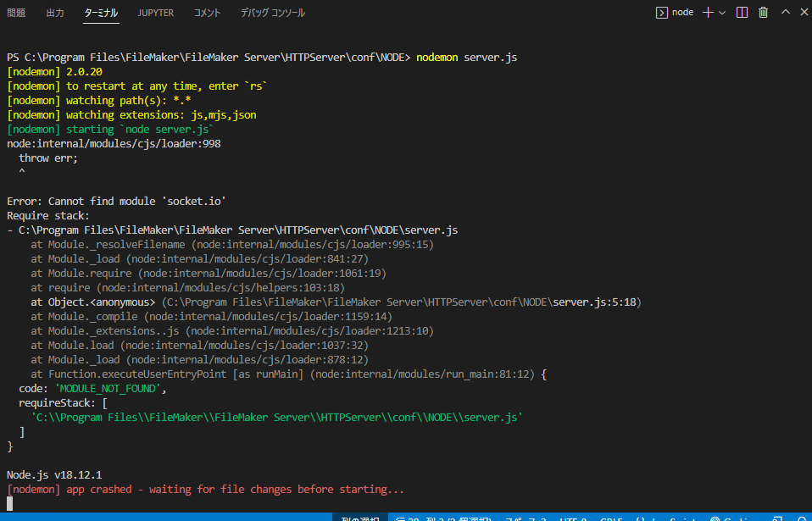This screenshot has height=521, width=812.
Task: Expand the launch profile dropdown chevron
Action: [722, 13]
